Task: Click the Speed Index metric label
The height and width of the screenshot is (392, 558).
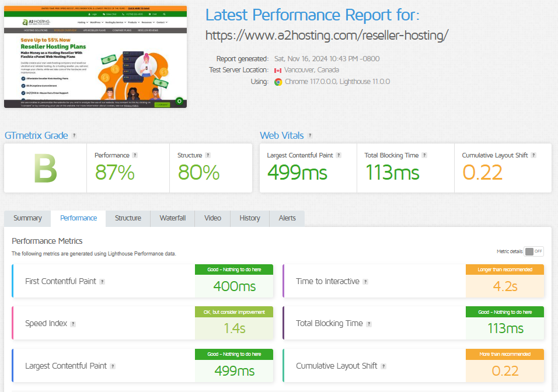Action: [46, 323]
